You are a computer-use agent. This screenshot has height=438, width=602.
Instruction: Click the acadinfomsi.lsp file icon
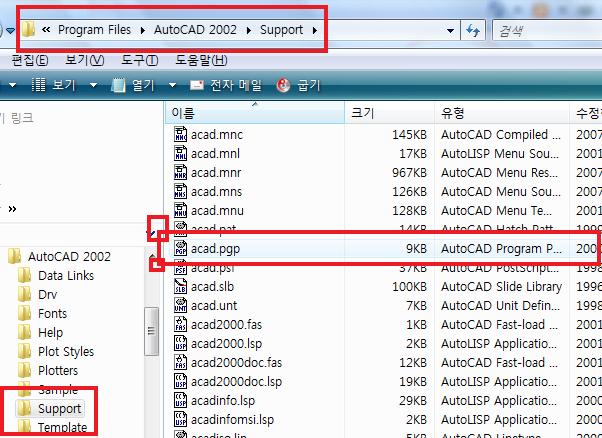(x=180, y=419)
